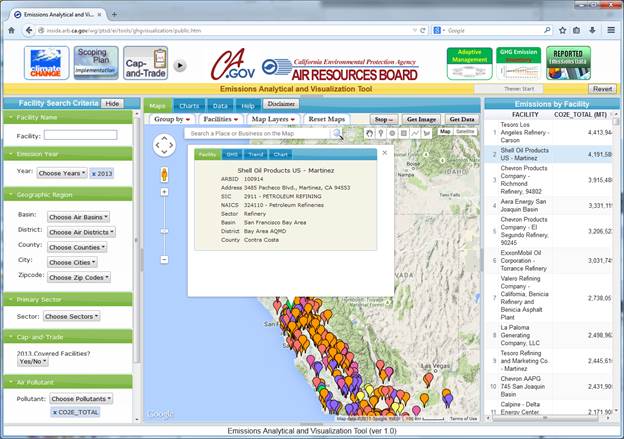This screenshot has width=624, height=439.
Task: Switch to the Charts tab
Action: click(188, 104)
